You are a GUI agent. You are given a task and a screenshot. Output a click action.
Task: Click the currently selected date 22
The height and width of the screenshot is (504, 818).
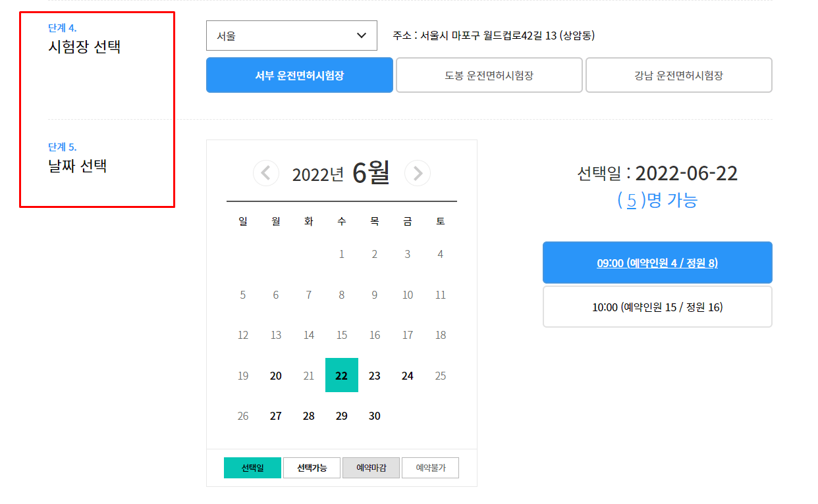coord(341,375)
